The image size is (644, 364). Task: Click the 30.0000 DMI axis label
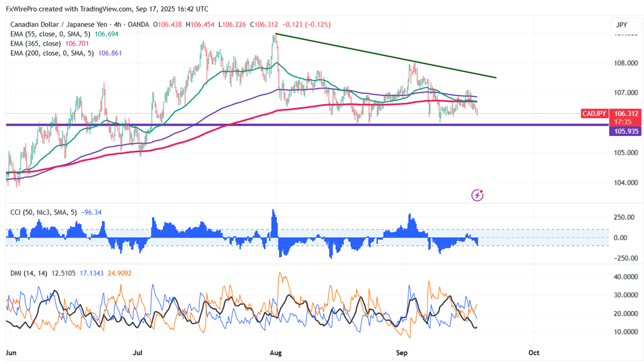626,295
